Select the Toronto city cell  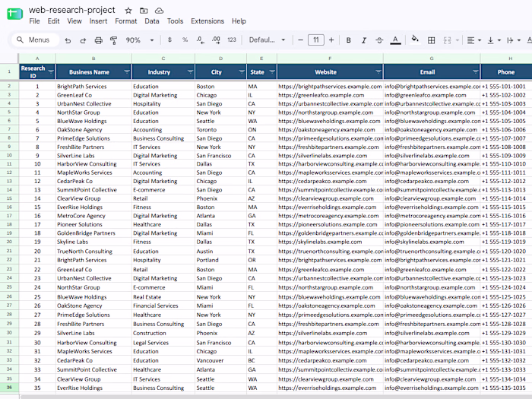click(x=221, y=130)
